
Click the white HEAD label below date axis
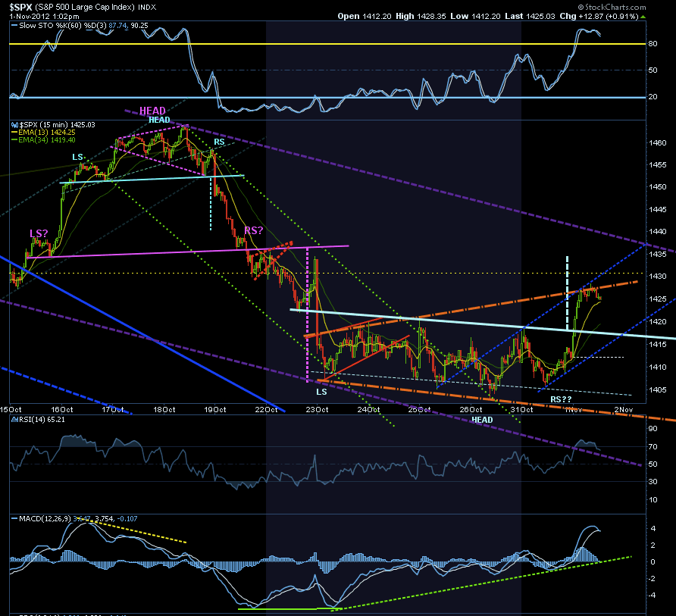[482, 420]
